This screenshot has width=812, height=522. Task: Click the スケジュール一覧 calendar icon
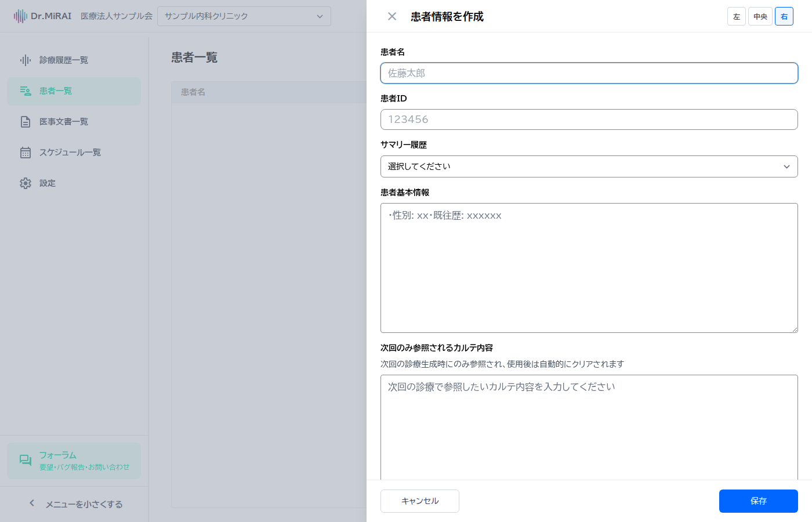(26, 153)
